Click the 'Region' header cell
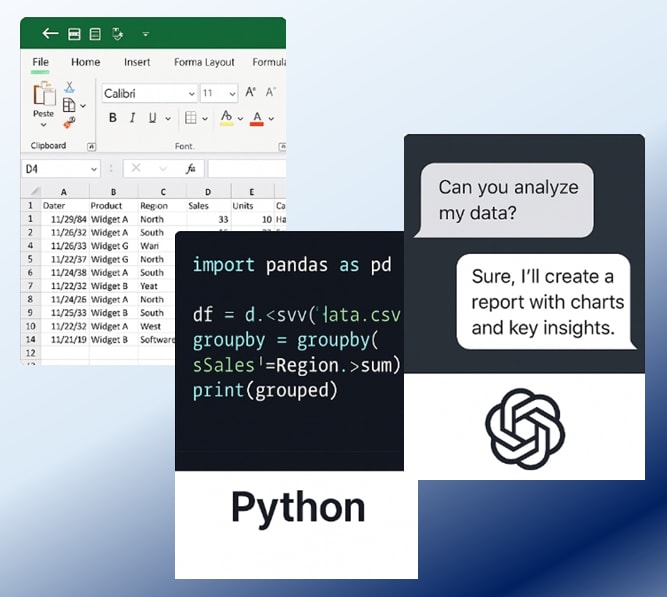 click(162, 206)
